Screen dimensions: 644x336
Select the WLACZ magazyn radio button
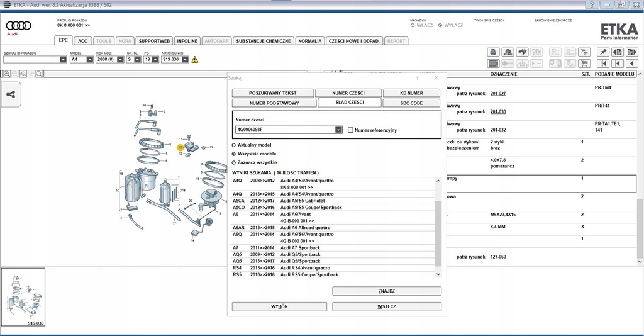413,25
